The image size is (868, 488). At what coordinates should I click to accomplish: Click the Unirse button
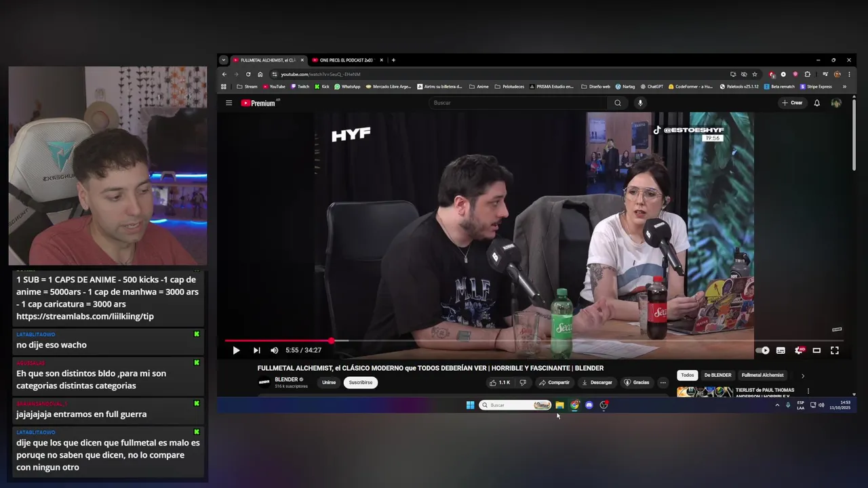[x=329, y=382]
